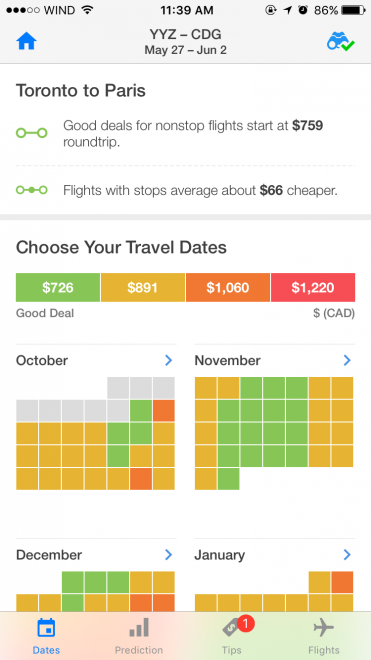Expand January with its chevron
The image size is (371, 660).
tap(347, 554)
